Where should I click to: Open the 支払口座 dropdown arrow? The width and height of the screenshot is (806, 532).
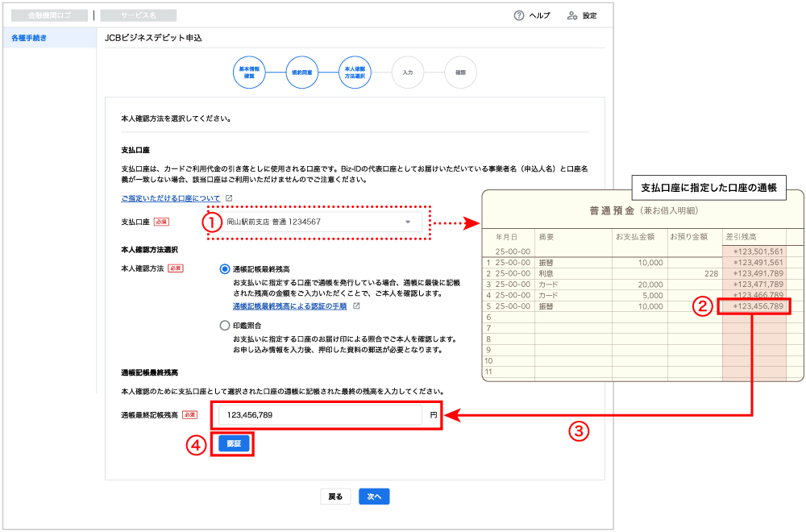[408, 222]
